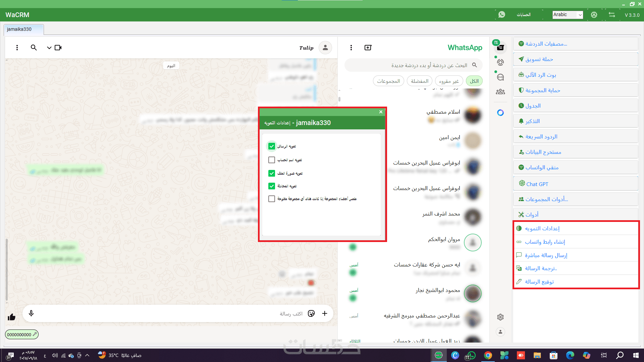The width and height of the screenshot is (644, 362).
Task: Open the status updates icon in sidebar
Action: coord(500,62)
